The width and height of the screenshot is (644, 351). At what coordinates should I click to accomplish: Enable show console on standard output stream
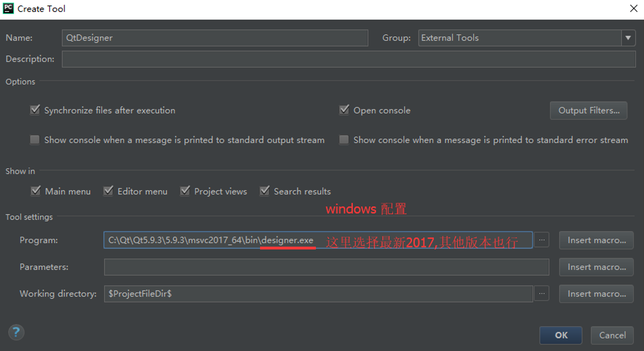(x=35, y=140)
